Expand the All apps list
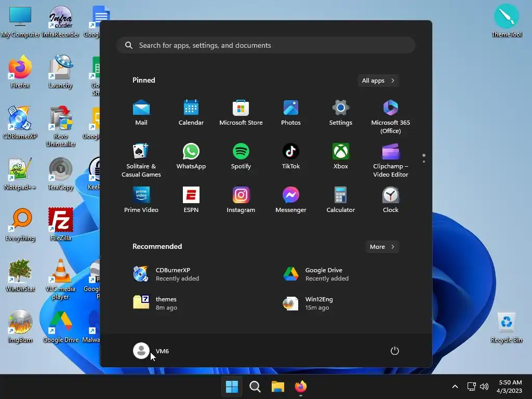 click(378, 81)
